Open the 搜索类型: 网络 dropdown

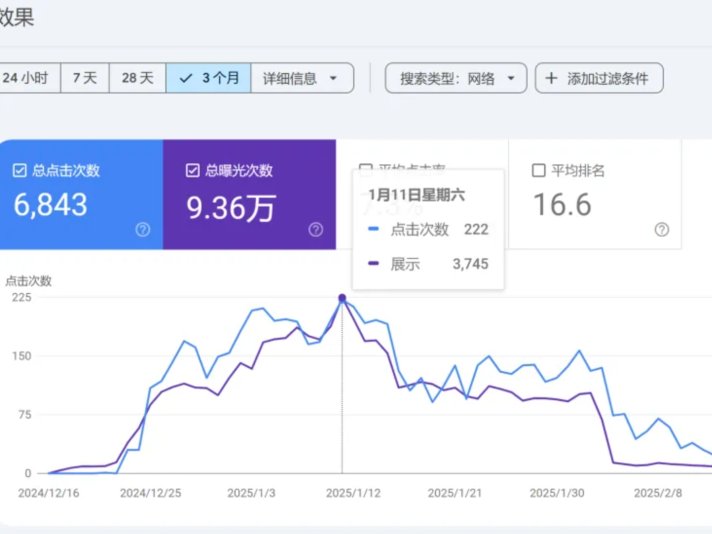455,78
